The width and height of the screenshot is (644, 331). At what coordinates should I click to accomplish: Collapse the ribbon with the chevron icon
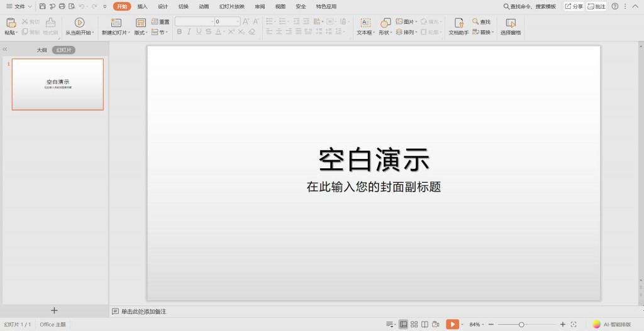(x=636, y=6)
